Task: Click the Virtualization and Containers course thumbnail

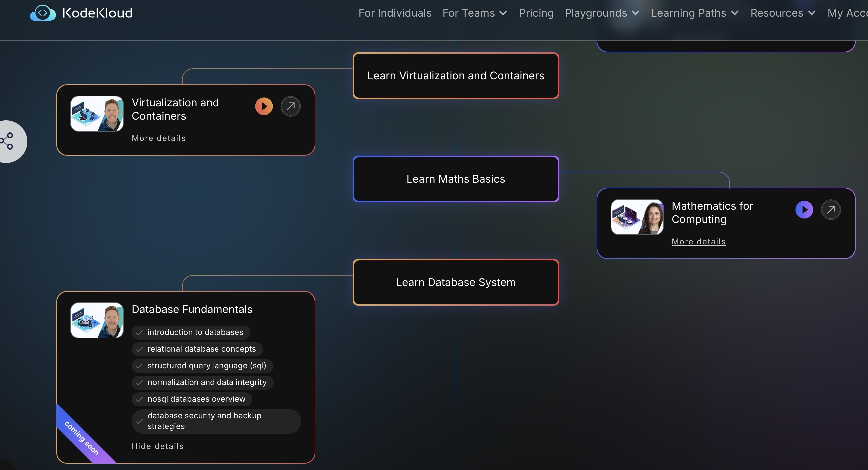Action: [97, 114]
